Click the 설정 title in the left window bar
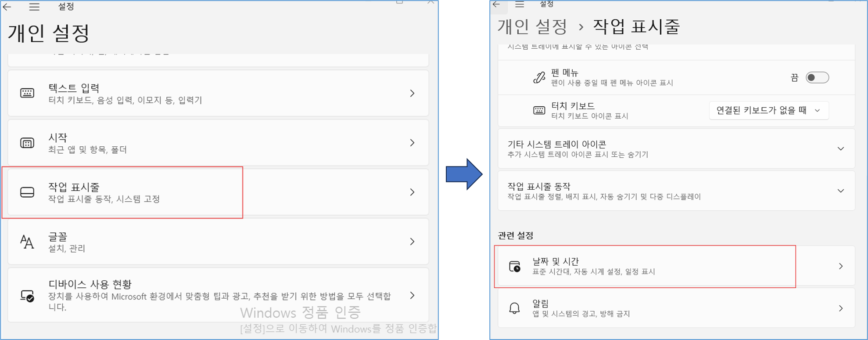 [x=66, y=7]
